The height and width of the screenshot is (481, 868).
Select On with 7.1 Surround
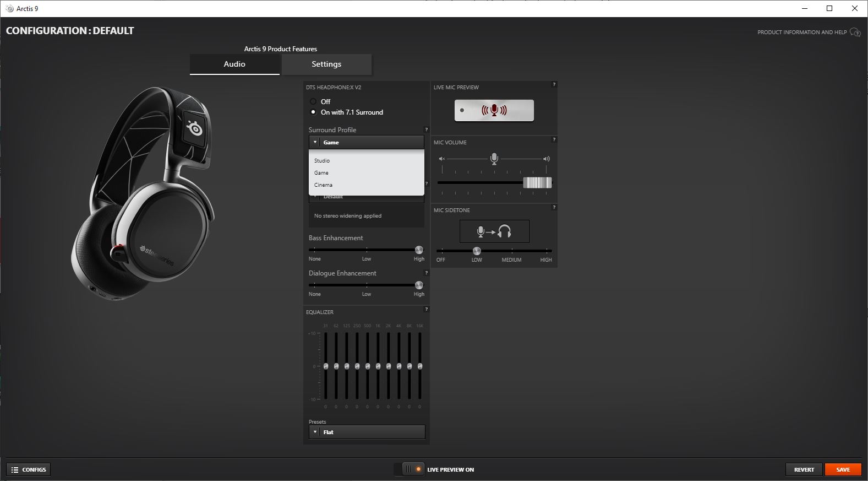tap(313, 112)
